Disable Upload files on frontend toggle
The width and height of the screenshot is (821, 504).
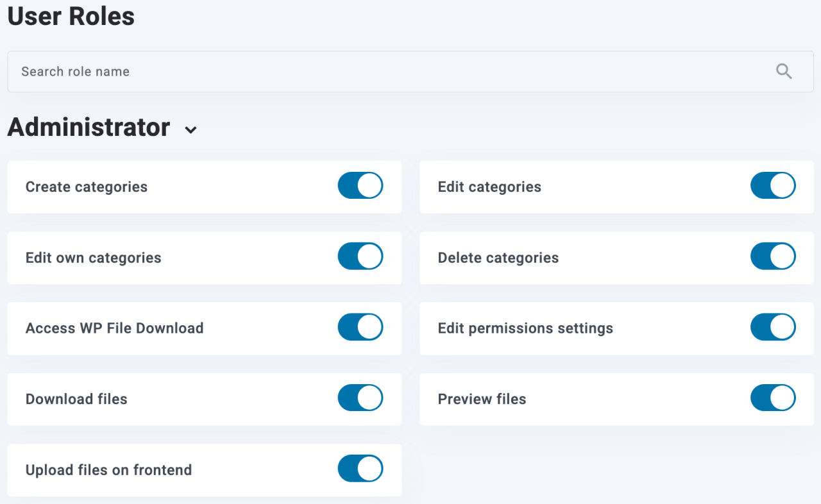(360, 469)
